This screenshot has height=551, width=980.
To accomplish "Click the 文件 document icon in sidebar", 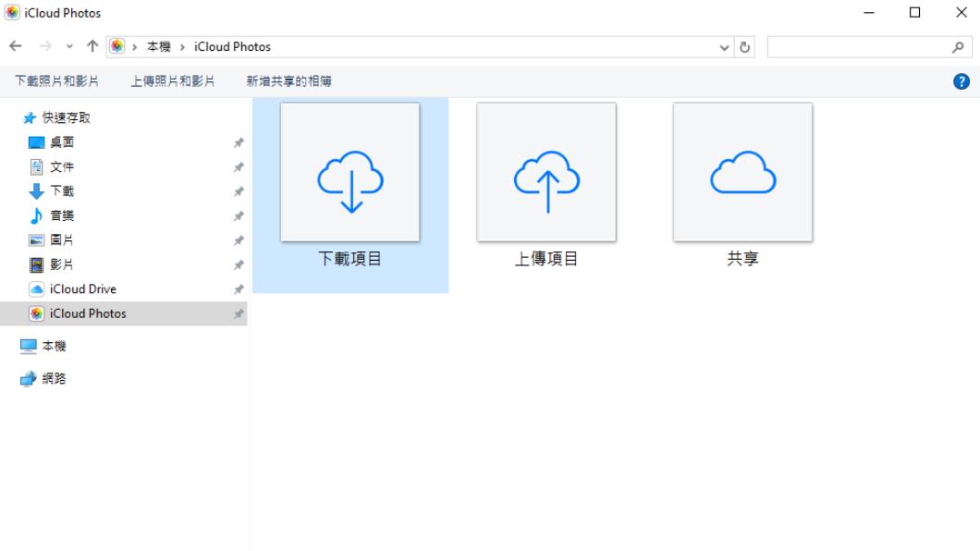I will 36,166.
